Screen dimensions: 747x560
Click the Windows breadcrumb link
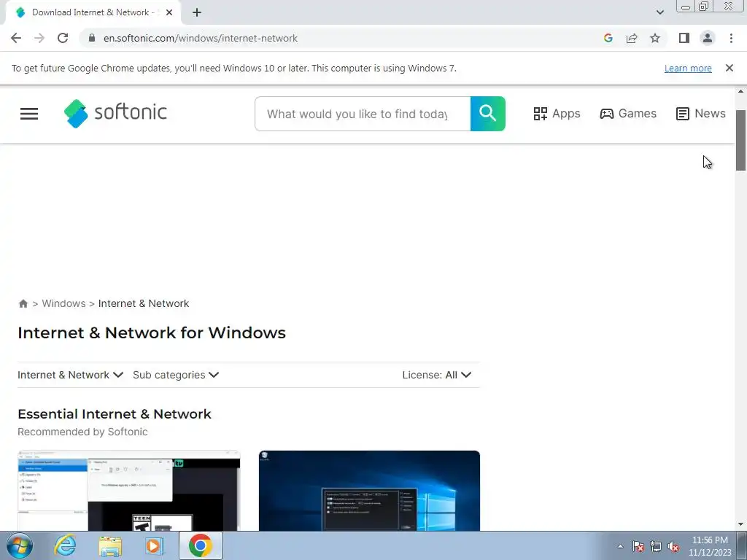tap(64, 303)
